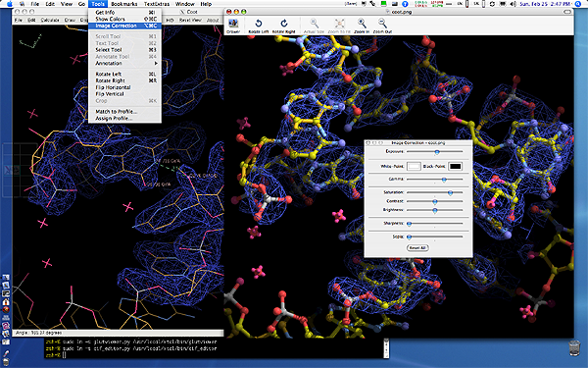The height and width of the screenshot is (368, 588).
Task: Click the blue help circle icon in menu bar
Action: pos(405,4)
